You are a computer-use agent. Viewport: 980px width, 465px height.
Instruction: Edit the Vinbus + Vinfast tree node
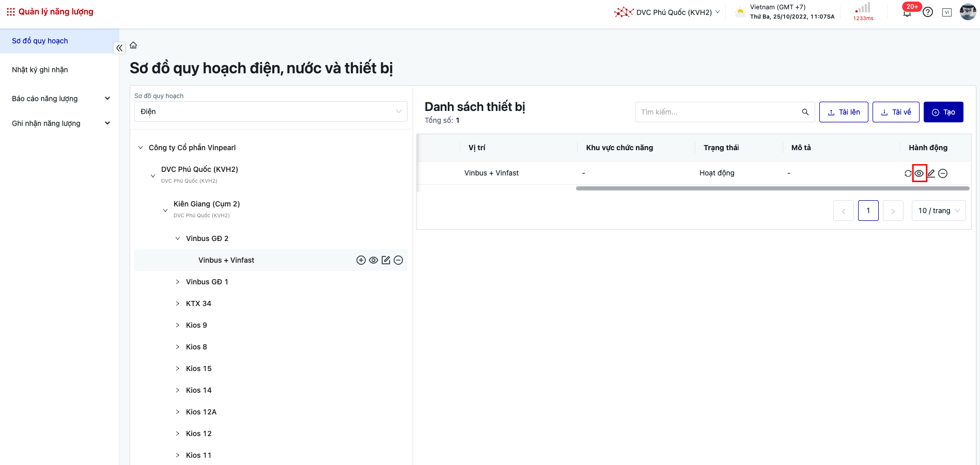[386, 260]
